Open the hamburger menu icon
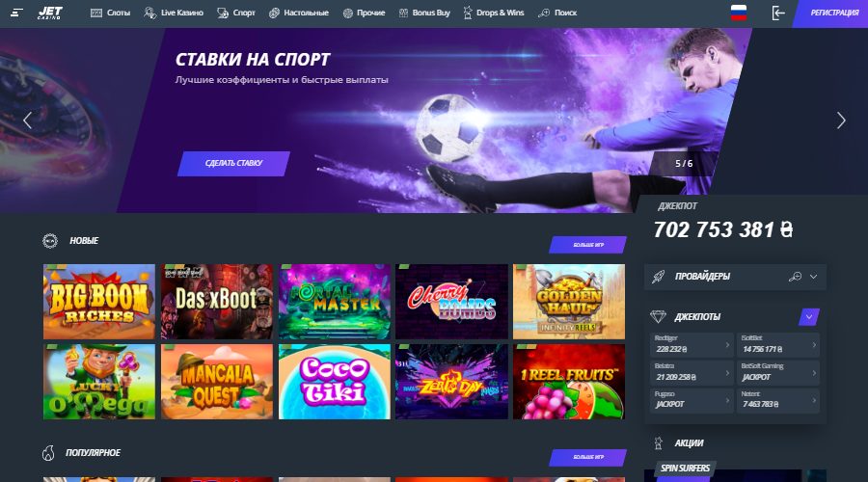The width and height of the screenshot is (868, 482). click(16, 13)
